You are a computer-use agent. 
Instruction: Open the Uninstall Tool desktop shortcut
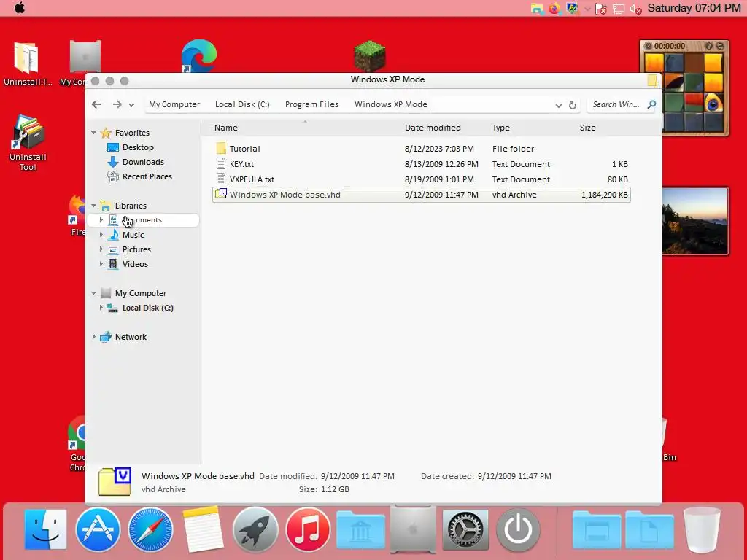click(x=28, y=143)
